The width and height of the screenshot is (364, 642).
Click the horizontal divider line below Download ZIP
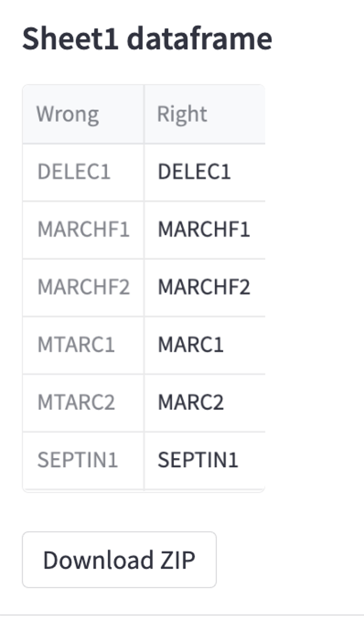tap(182, 615)
